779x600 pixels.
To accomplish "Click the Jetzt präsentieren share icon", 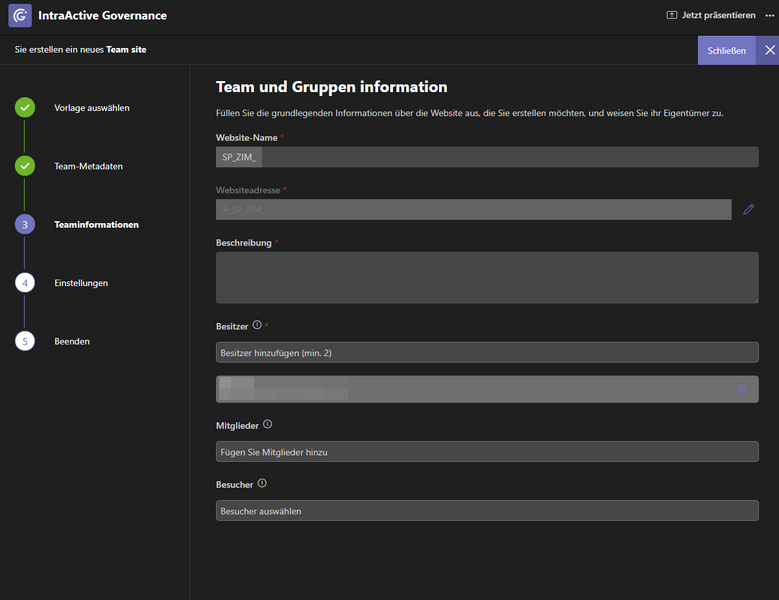I will point(671,16).
